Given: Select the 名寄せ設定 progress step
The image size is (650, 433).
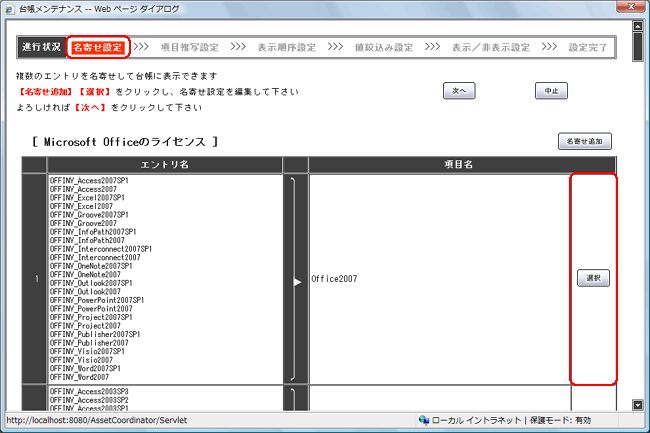Looking at the screenshot, I should click(x=98, y=47).
